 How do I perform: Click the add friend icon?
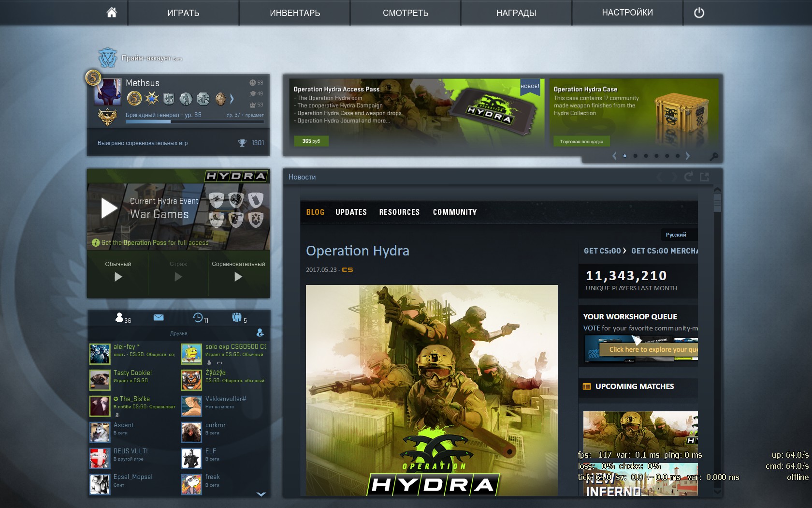pos(260,333)
